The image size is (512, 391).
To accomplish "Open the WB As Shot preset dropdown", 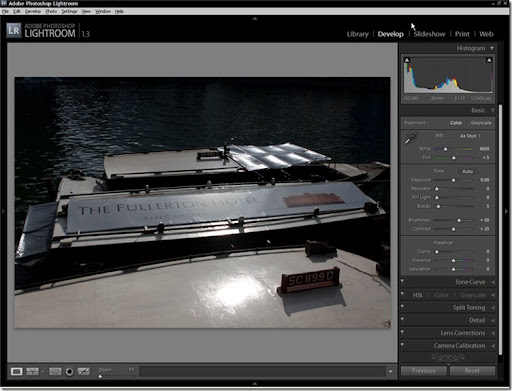I will click(x=470, y=136).
